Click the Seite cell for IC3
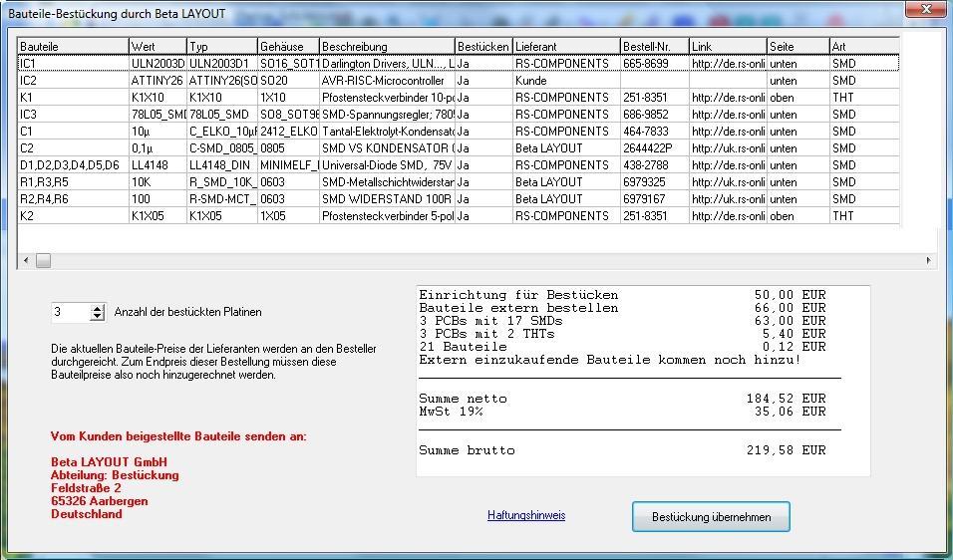 (796, 115)
